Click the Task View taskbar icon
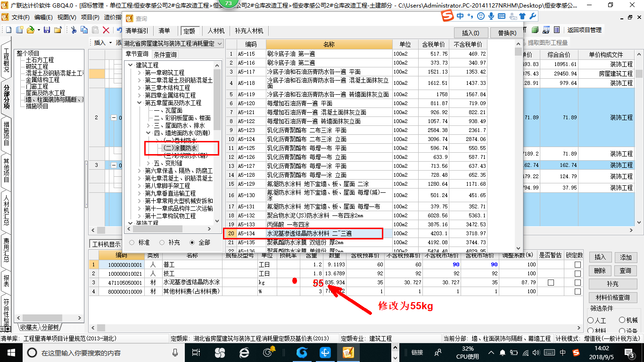Image resolution: width=644 pixels, height=362 pixels. point(196,352)
